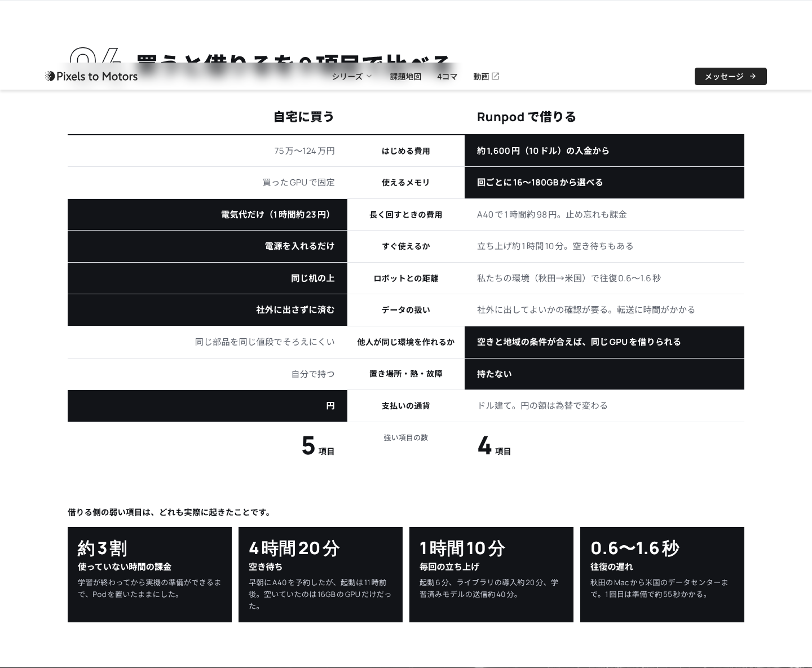Click the ロボットとの距離 row label
Image resolution: width=812 pixels, height=668 pixels.
406,278
